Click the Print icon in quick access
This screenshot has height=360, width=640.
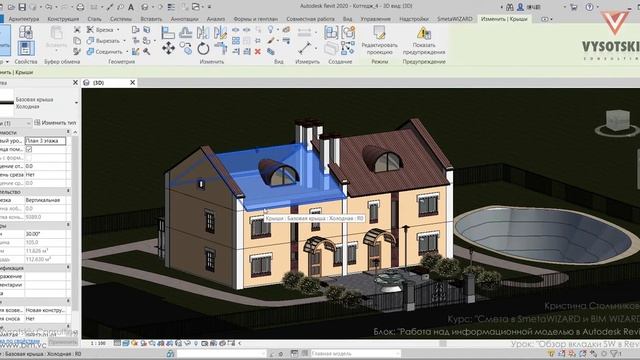(80, 7)
